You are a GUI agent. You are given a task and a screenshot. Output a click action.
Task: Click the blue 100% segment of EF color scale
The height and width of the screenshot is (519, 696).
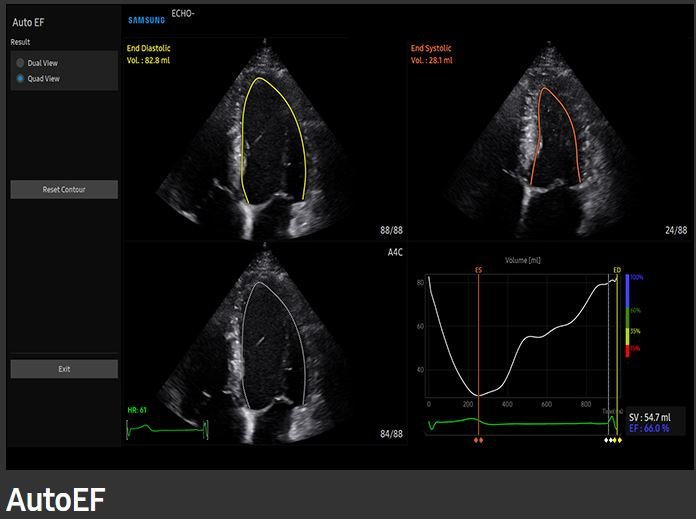[628, 291]
